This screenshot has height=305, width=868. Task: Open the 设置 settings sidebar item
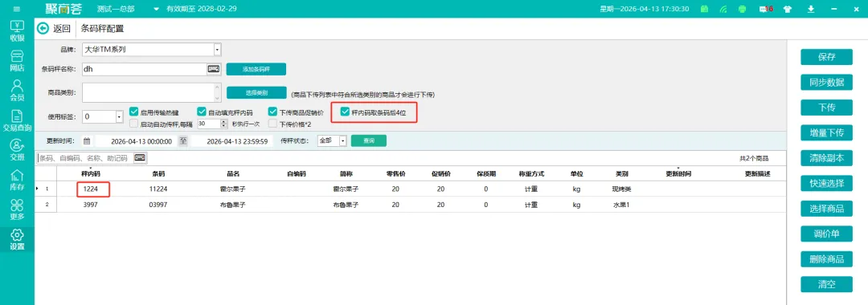[x=17, y=240]
